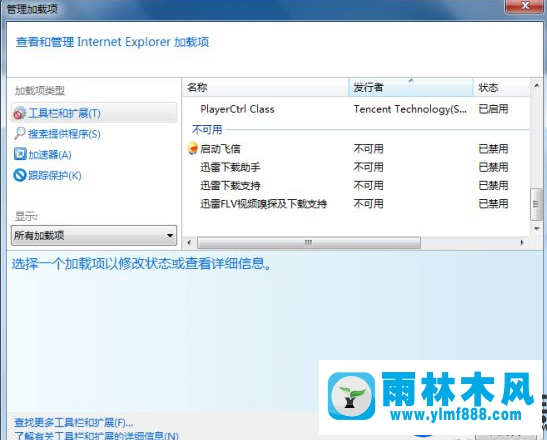Select the Toolbars and Extensions gear icon
Screen dimensions: 547x440
(20, 113)
